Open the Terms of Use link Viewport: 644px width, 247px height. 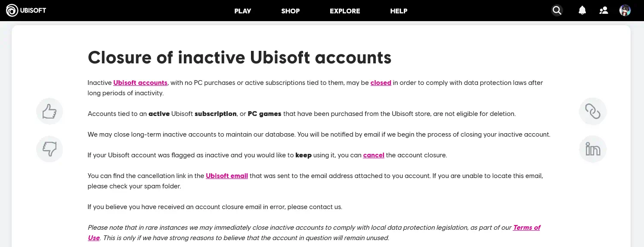pos(526,228)
